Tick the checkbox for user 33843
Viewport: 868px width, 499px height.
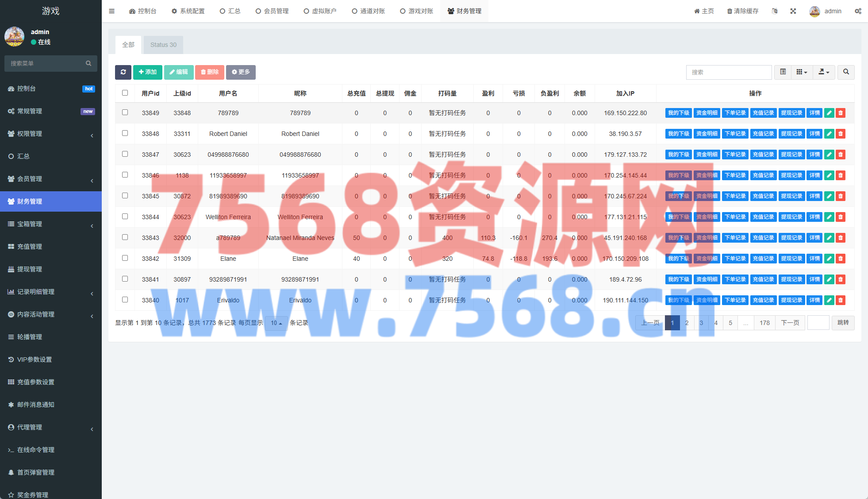[x=125, y=237]
